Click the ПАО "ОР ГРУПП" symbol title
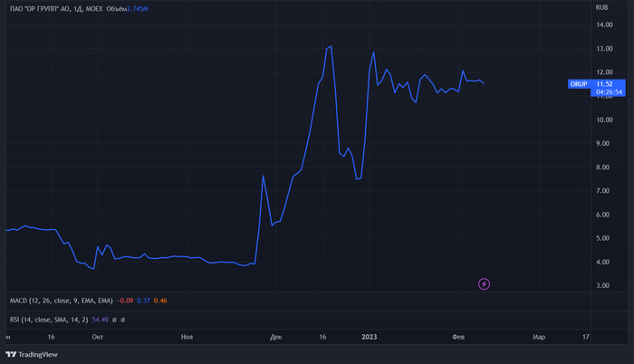 pos(42,8)
